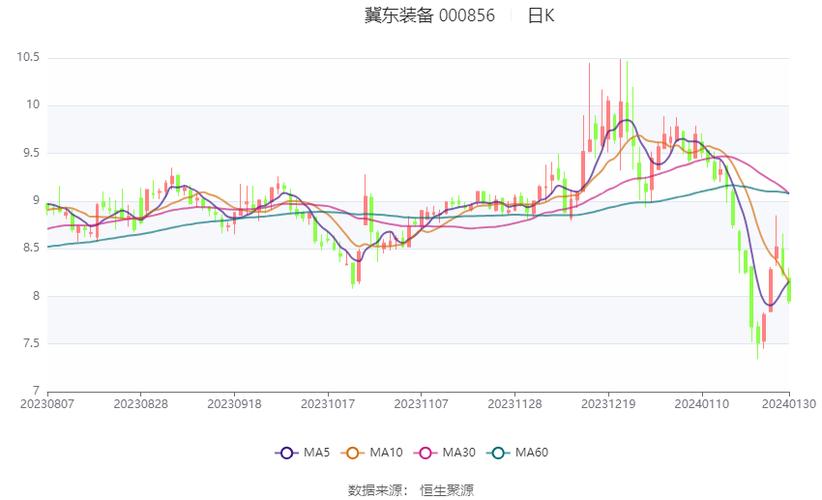Click the 8.5 price axis label
This screenshot has height=500, width=822.
[31, 248]
